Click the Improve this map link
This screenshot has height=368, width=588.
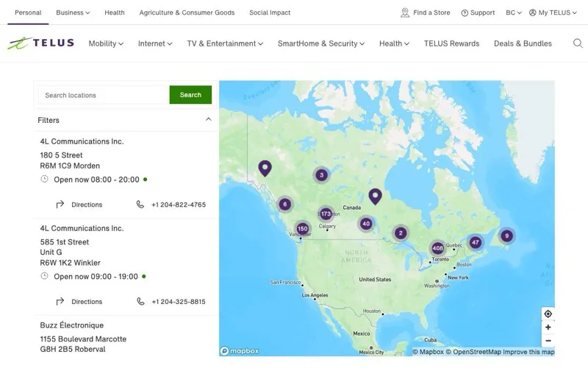(x=528, y=352)
